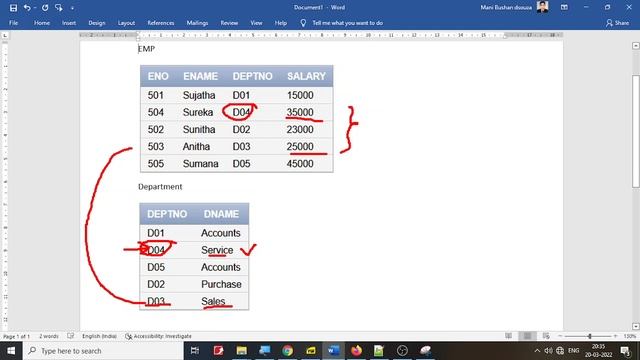Click the Share button
Image resolution: width=640 pixels, height=360 pixels.
tap(618, 23)
